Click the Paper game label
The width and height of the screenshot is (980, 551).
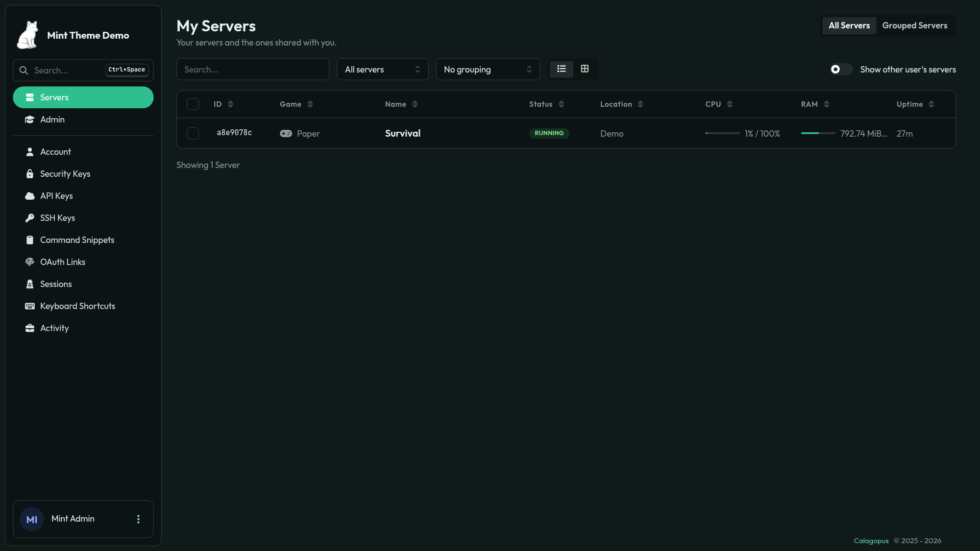click(308, 134)
